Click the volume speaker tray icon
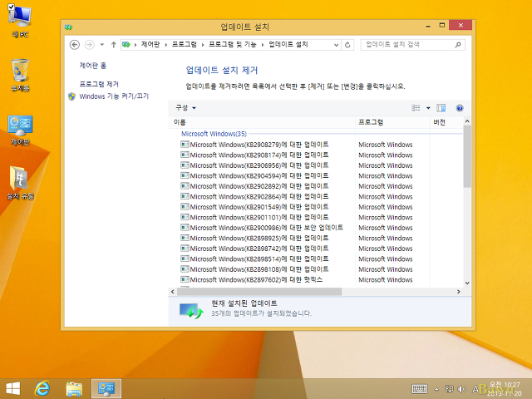Screen dimensions: 532x399 [x=461, y=389]
